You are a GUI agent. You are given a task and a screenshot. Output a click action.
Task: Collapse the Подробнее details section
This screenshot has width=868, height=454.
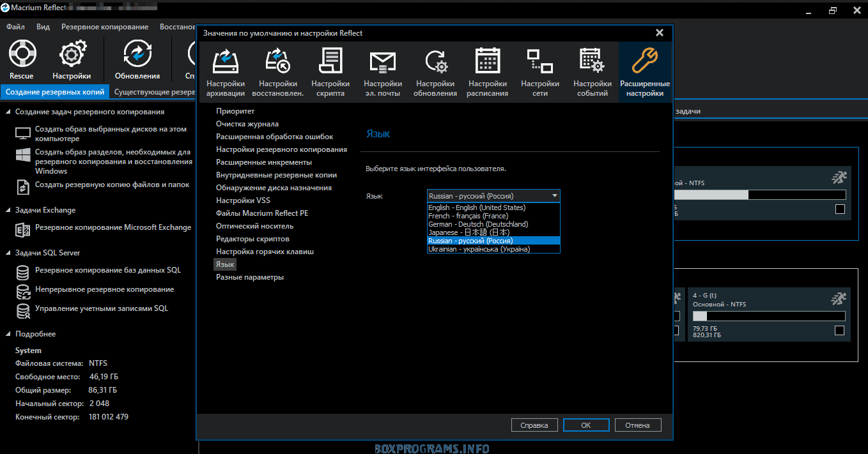click(x=8, y=334)
